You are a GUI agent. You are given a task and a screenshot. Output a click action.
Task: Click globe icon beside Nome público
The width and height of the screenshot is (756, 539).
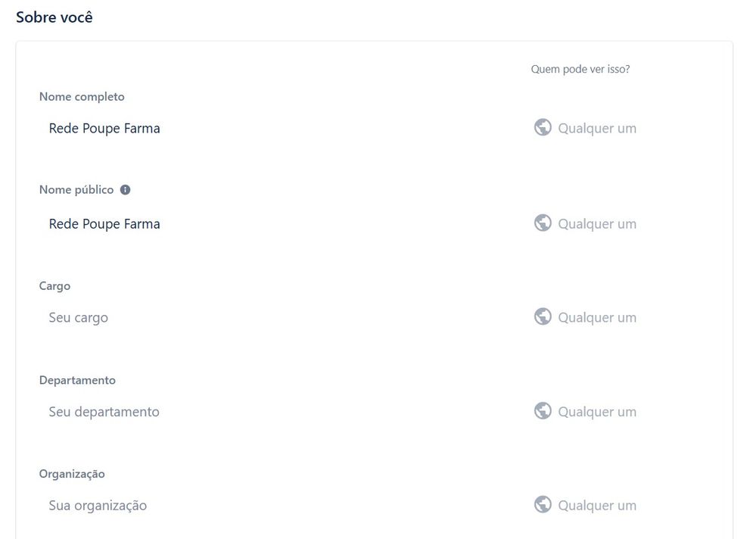543,223
